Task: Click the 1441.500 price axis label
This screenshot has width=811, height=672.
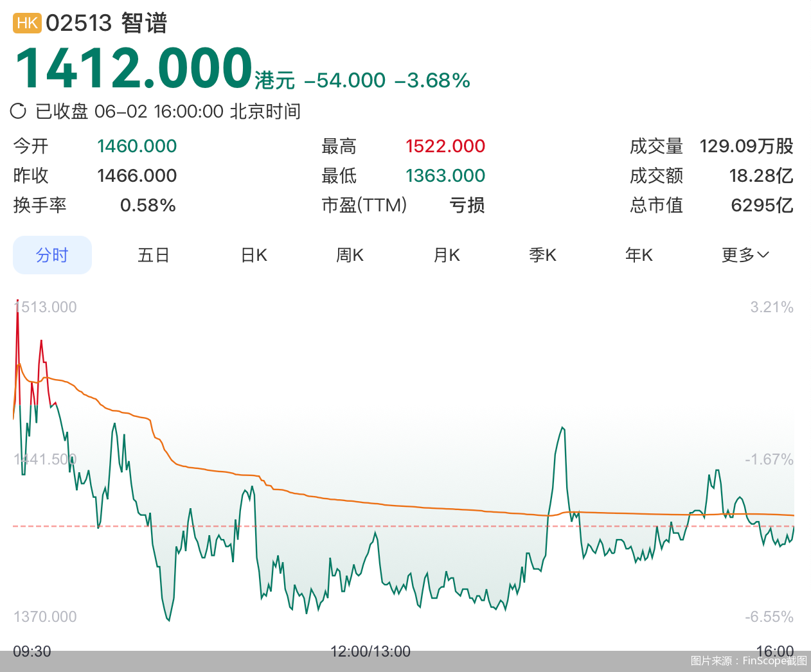Action: click(45, 459)
